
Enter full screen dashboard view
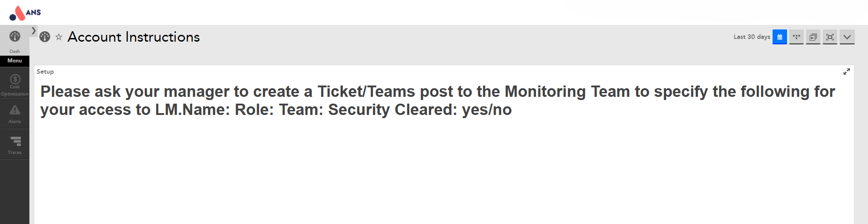pyautogui.click(x=830, y=37)
